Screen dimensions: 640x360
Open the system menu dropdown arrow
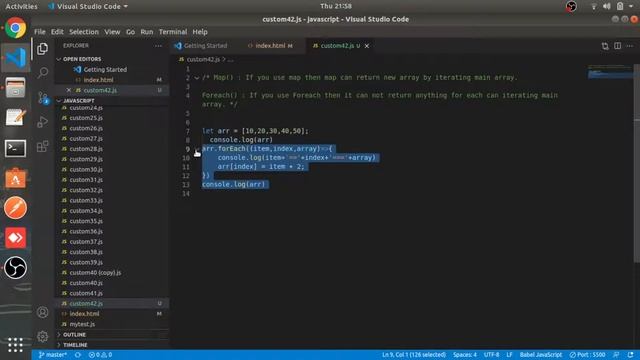(x=631, y=6)
